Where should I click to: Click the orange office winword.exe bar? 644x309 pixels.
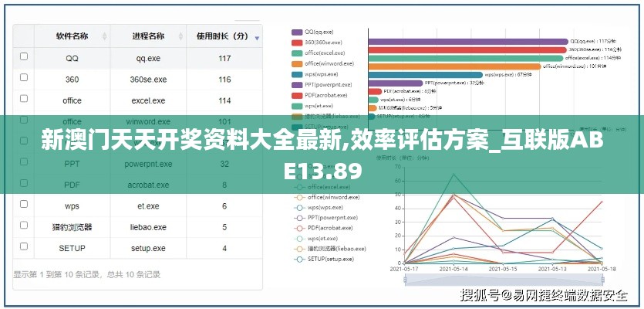coord(455,66)
